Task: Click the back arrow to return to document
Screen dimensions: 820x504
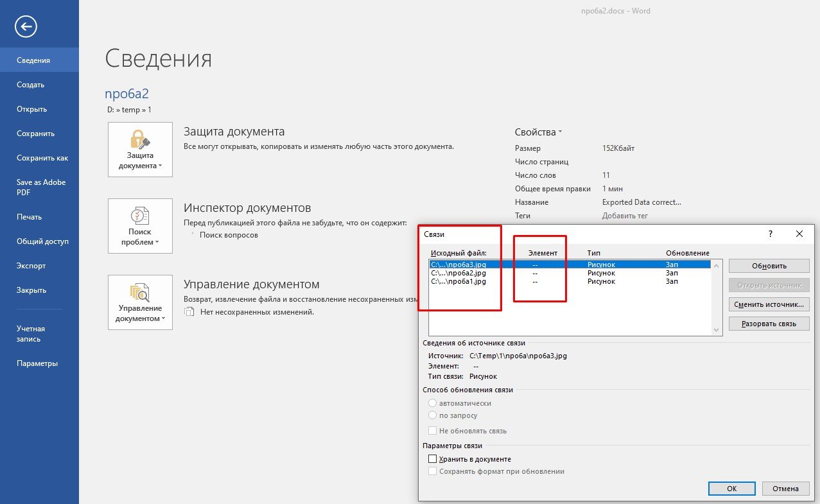Action: point(26,26)
